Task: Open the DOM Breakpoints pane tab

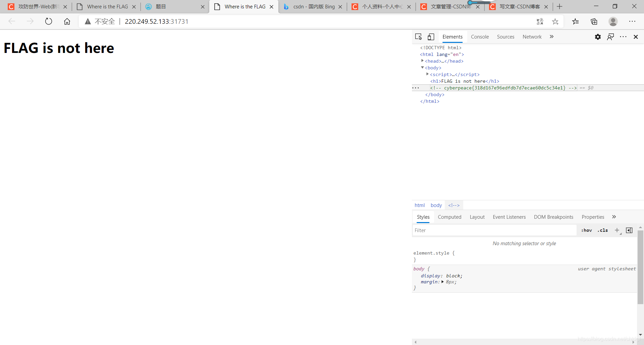Action: tap(553, 217)
